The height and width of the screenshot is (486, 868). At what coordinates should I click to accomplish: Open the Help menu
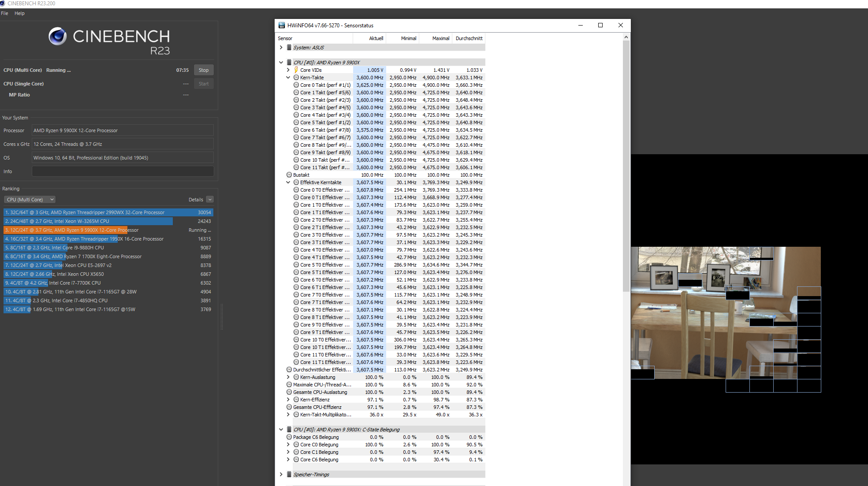click(19, 13)
